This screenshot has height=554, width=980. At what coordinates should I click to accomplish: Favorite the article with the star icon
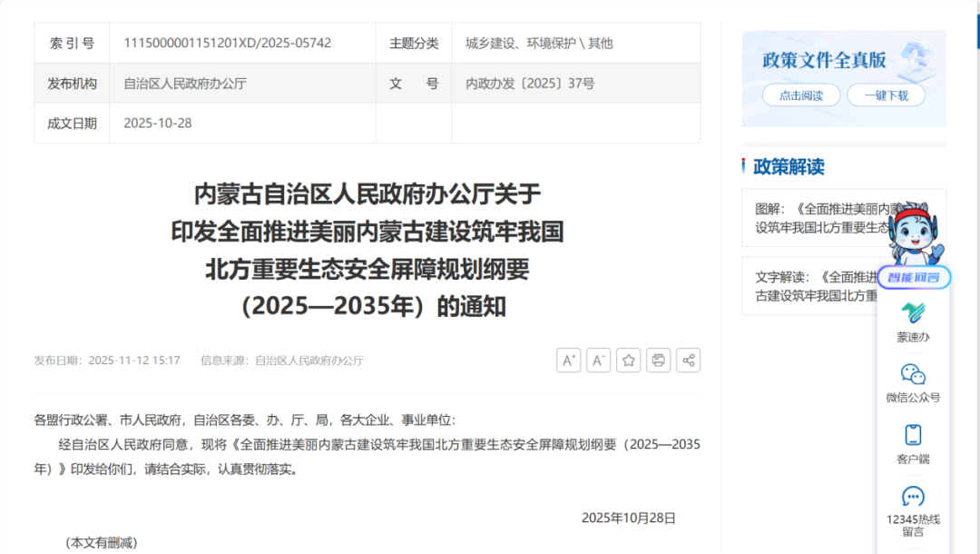pyautogui.click(x=628, y=360)
